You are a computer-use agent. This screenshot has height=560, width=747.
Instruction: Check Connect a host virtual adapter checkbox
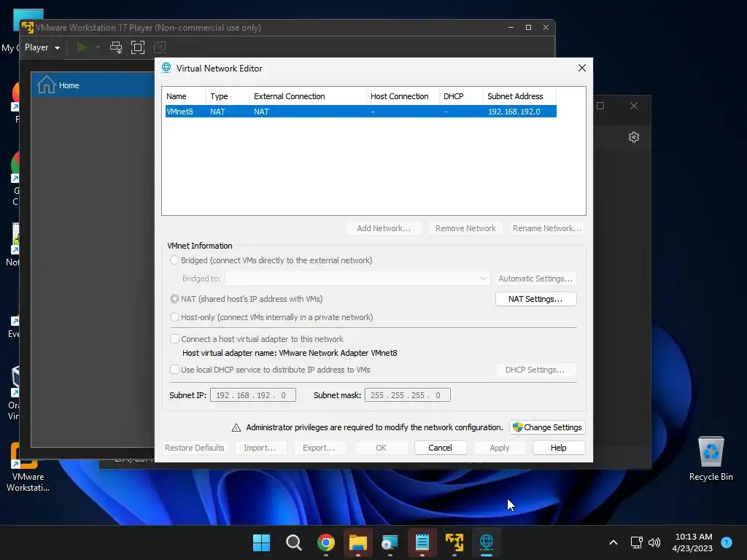click(x=174, y=338)
